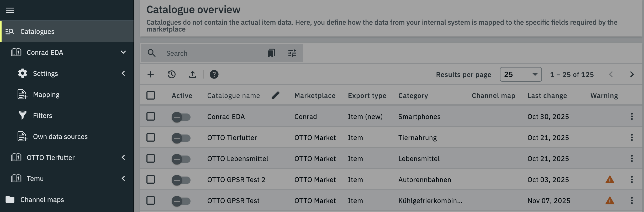This screenshot has width=644, height=212.
Task: Click the saved filters bookmark icon
Action: click(271, 53)
